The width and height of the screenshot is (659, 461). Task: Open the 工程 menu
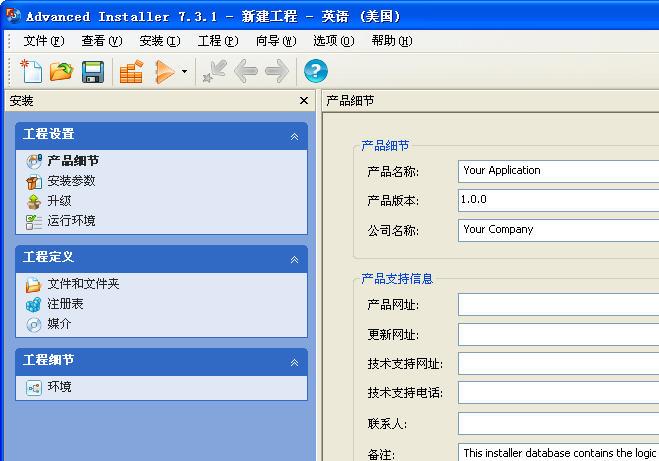tap(217, 41)
